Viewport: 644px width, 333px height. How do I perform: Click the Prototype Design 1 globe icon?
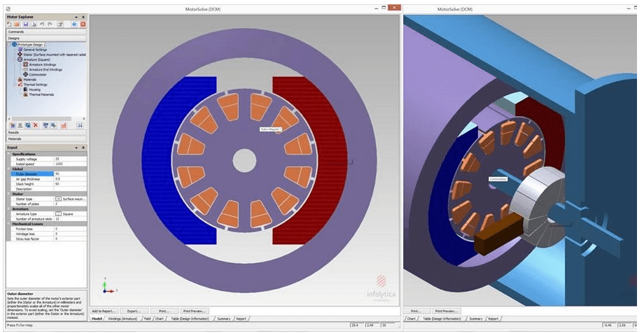pos(15,44)
